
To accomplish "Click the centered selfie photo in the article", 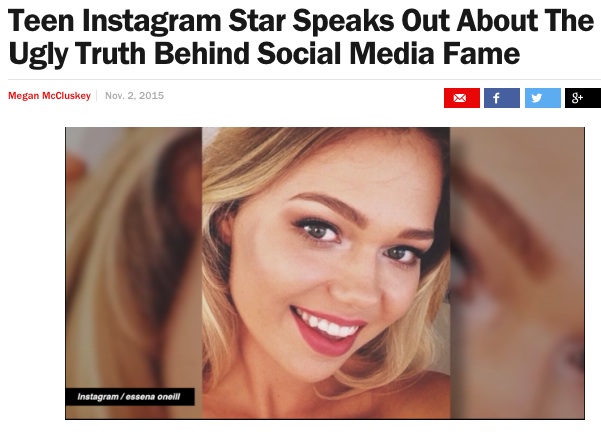I will [326, 273].
